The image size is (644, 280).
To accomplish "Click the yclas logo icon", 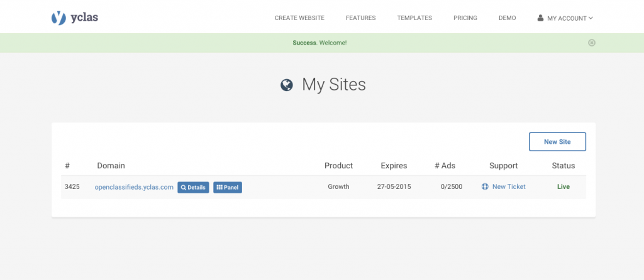I will pos(58,18).
